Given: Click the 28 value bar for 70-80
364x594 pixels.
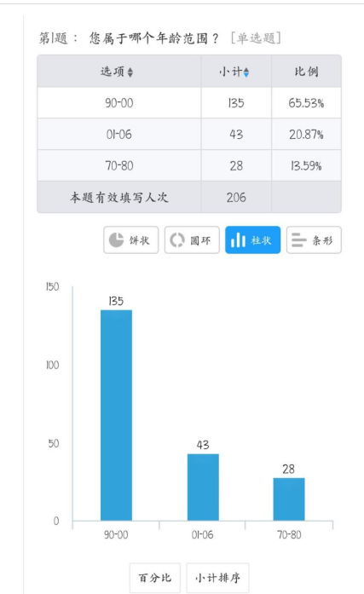Looking at the screenshot, I should 289,499.
